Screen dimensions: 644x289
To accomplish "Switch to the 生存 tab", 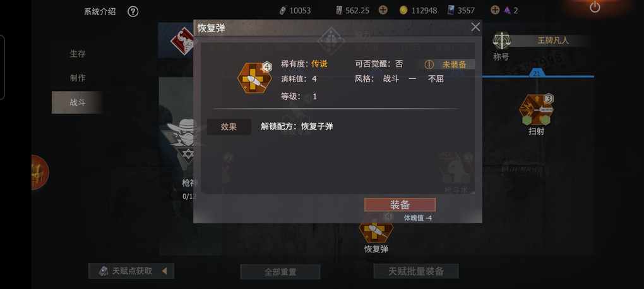I will click(77, 54).
